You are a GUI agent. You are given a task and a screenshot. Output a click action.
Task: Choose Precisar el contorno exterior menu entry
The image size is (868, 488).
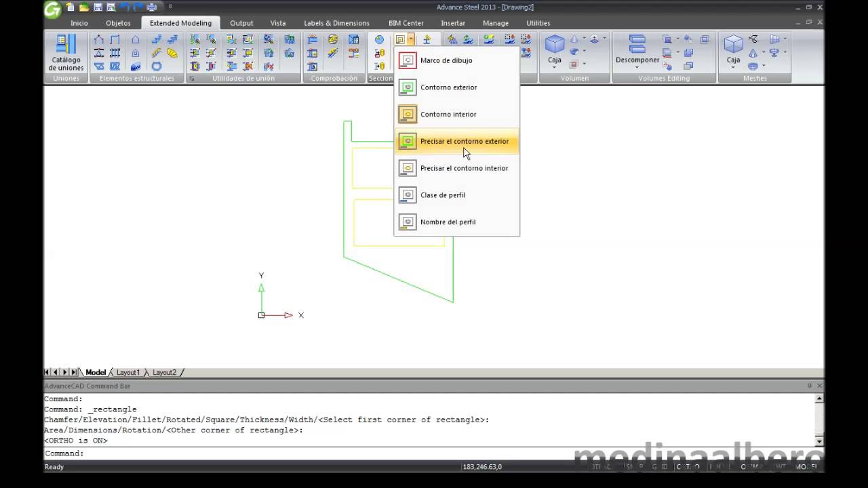click(457, 141)
